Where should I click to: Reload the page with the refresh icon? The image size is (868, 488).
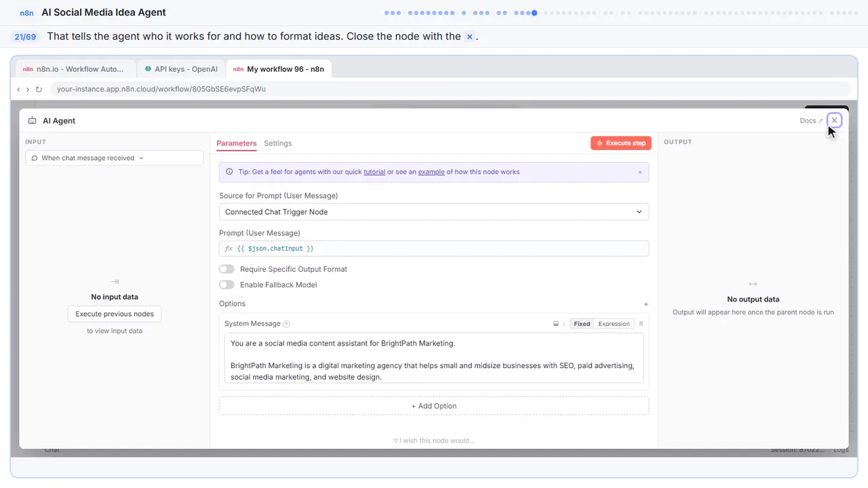click(x=39, y=89)
